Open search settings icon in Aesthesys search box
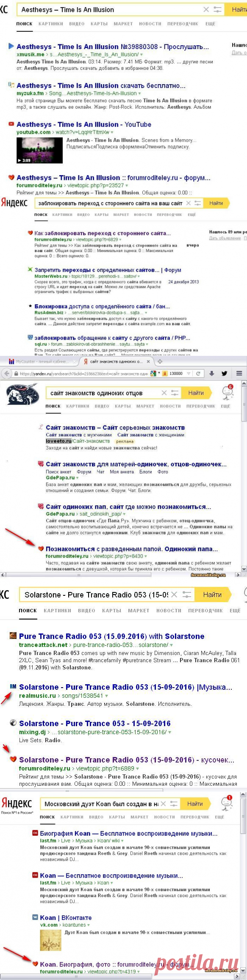247x980 pixels. tap(217, 10)
